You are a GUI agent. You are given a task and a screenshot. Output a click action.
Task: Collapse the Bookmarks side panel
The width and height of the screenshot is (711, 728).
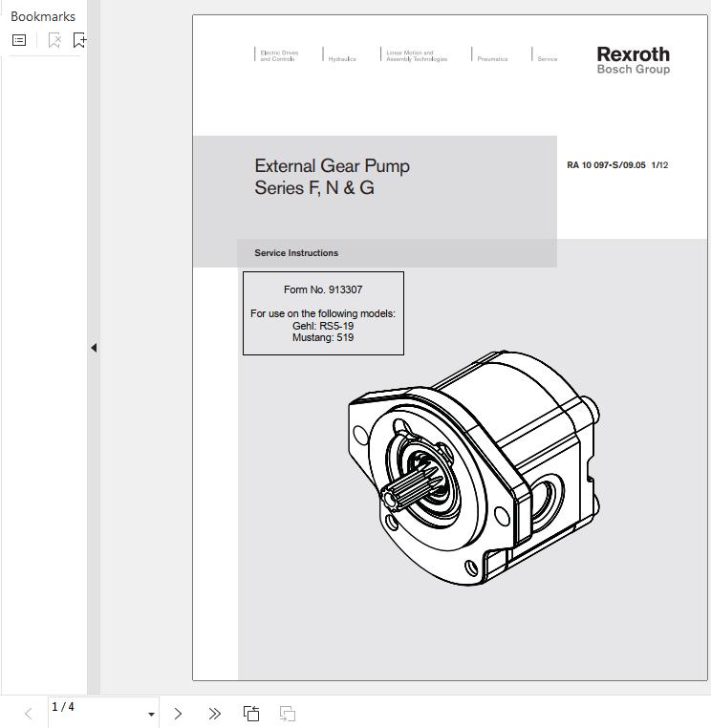coord(94,348)
